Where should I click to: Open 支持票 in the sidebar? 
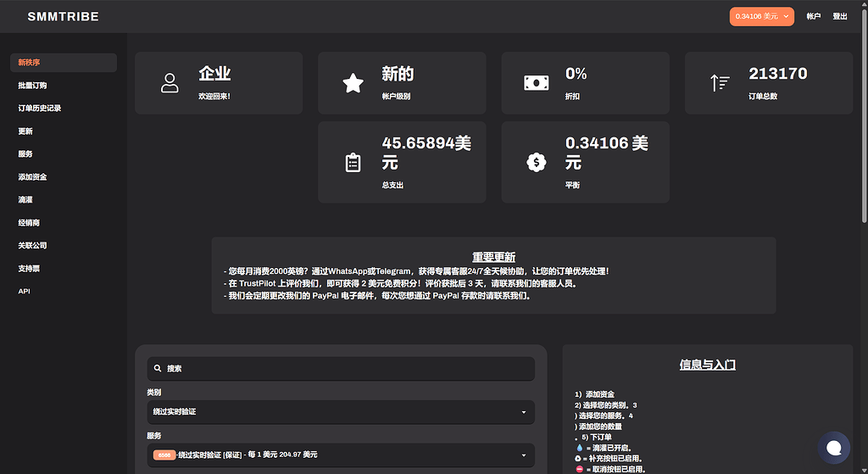[x=29, y=269]
